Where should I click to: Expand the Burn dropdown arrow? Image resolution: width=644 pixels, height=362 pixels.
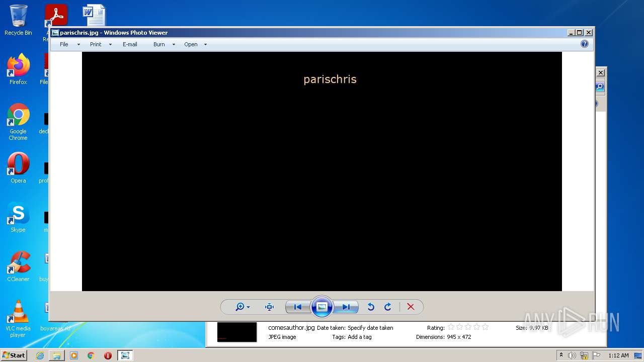[174, 45]
